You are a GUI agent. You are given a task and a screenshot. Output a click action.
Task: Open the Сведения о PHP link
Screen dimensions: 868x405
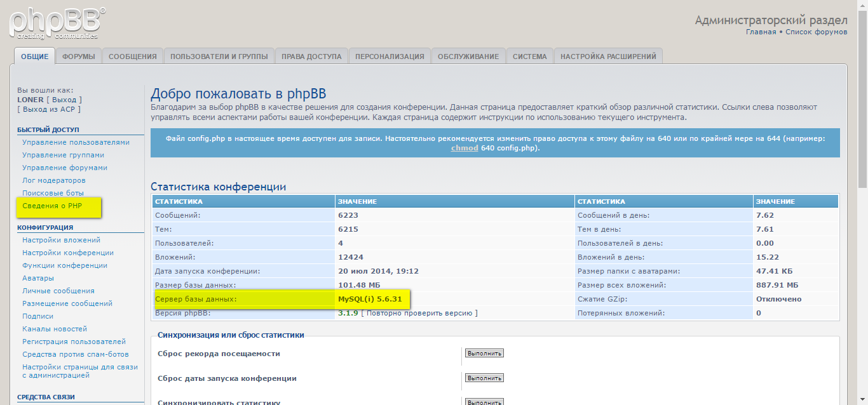click(x=52, y=206)
